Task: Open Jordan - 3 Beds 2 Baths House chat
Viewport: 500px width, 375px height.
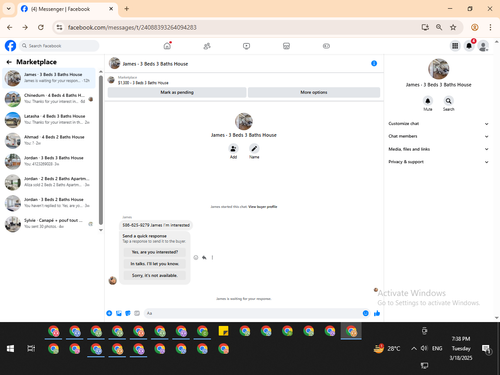Action: pos(49,203)
